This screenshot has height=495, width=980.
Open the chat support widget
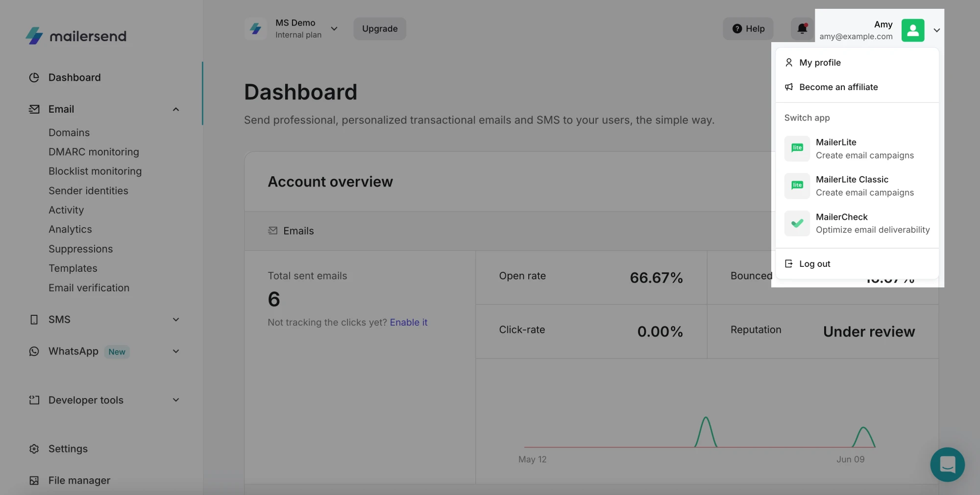click(947, 464)
